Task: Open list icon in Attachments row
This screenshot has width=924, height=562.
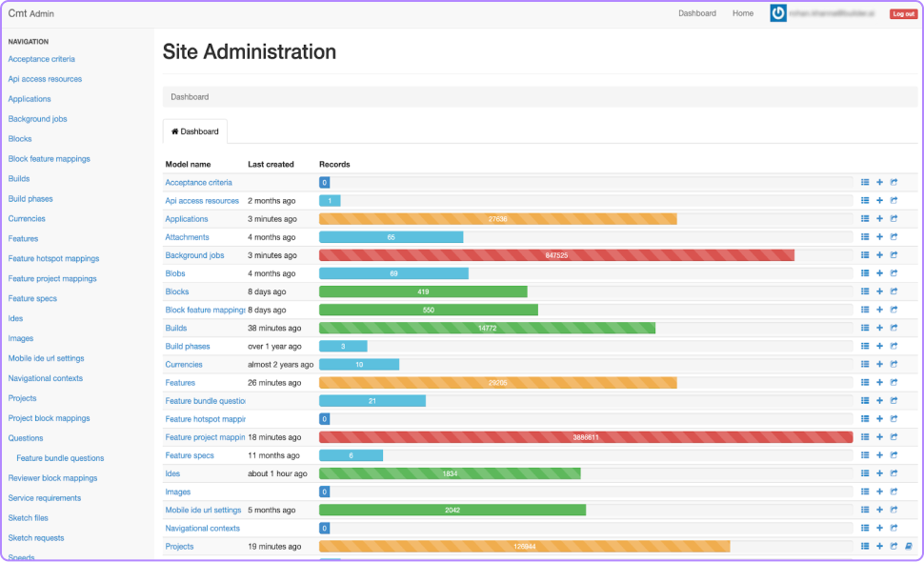Action: pyautogui.click(x=865, y=237)
